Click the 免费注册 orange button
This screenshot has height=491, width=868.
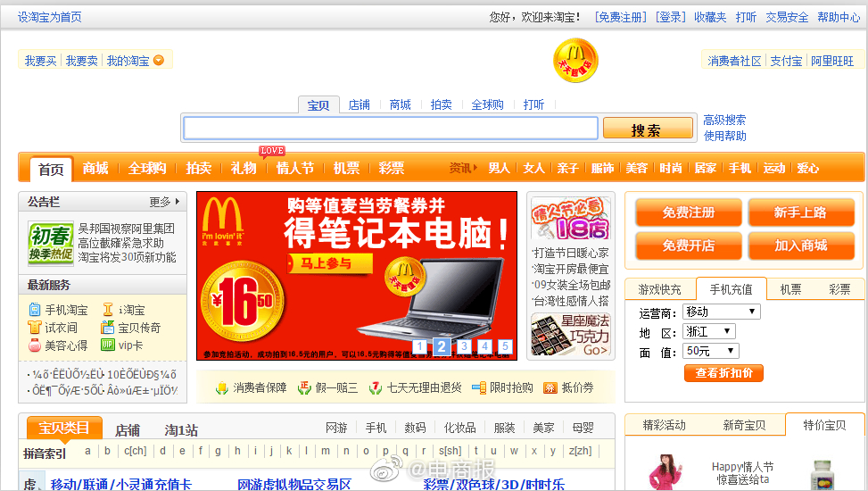pyautogui.click(x=689, y=212)
